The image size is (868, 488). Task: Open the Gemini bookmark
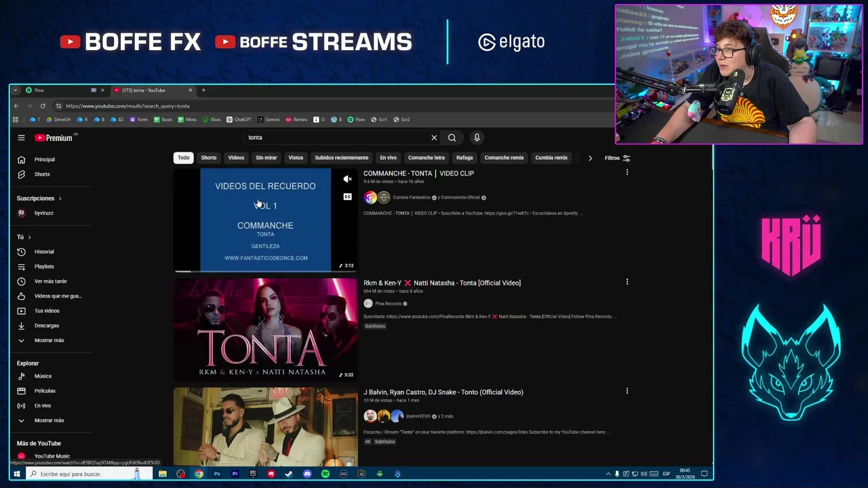(268, 119)
